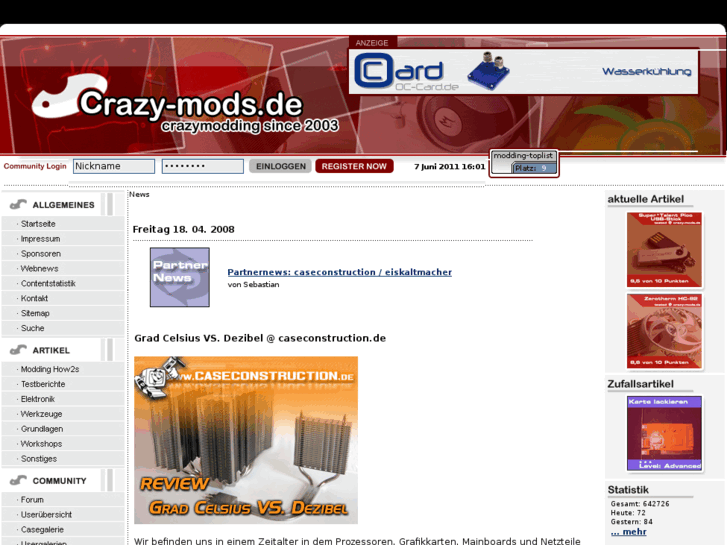Click the Caseconstruction review banner image
The image size is (727, 545).
(246, 440)
